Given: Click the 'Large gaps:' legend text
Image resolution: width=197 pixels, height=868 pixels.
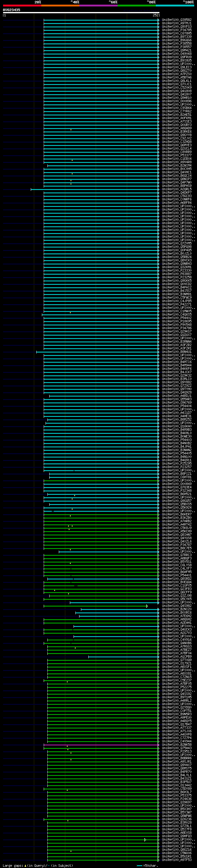Looking at the screenshot, I should click(x=13, y=865).
